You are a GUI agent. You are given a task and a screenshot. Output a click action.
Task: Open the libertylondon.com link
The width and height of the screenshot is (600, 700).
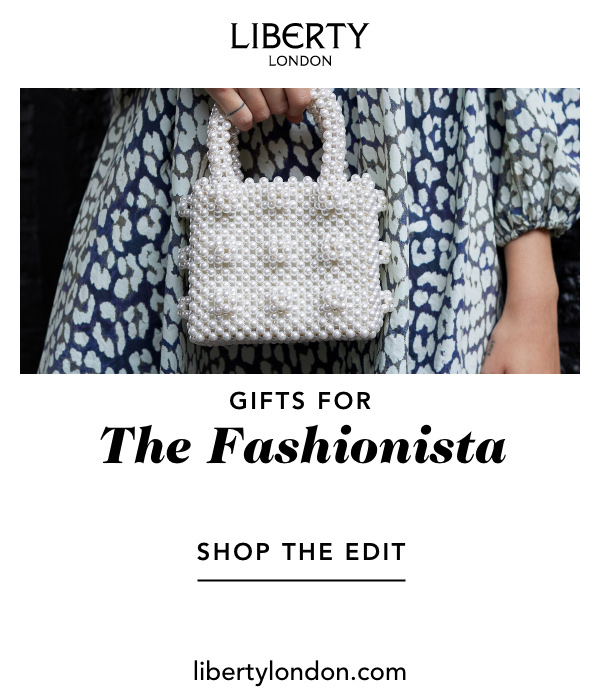click(300, 672)
